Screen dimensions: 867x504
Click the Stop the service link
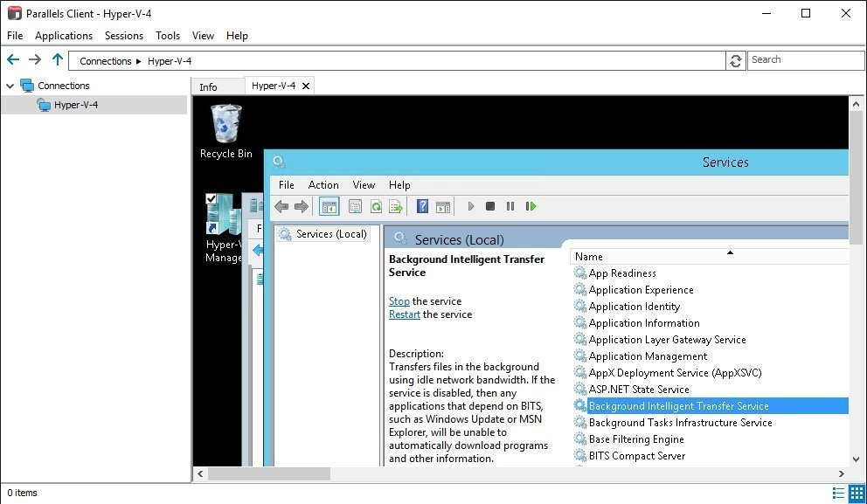399,301
